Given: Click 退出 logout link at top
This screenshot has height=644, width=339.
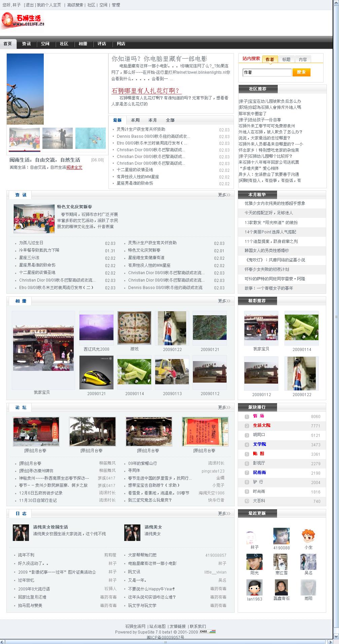Looking at the screenshot, I should (29, 5).
